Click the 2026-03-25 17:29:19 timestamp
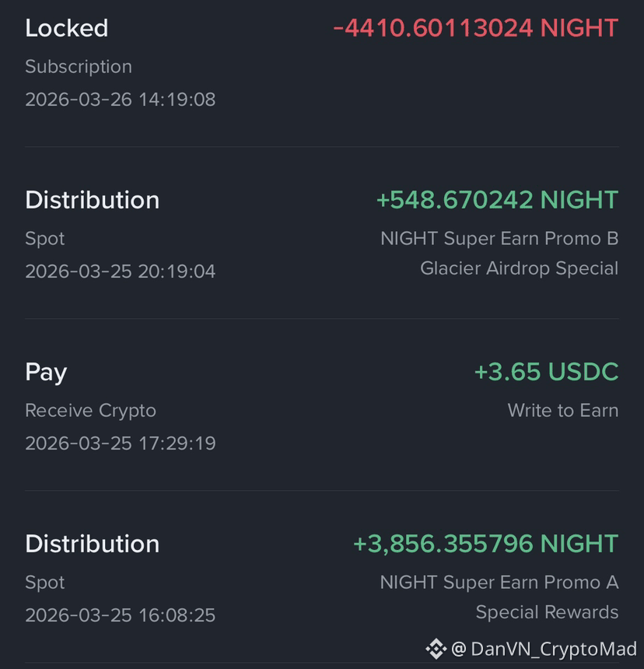Screen dimensions: 644x669 pyautogui.click(x=121, y=443)
